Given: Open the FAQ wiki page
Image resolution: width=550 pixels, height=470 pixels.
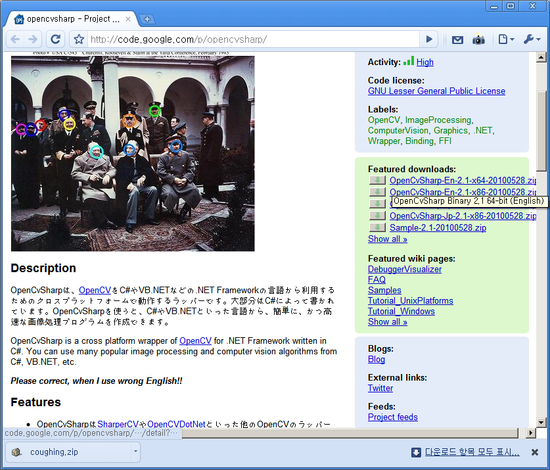Looking at the screenshot, I should [376, 280].
